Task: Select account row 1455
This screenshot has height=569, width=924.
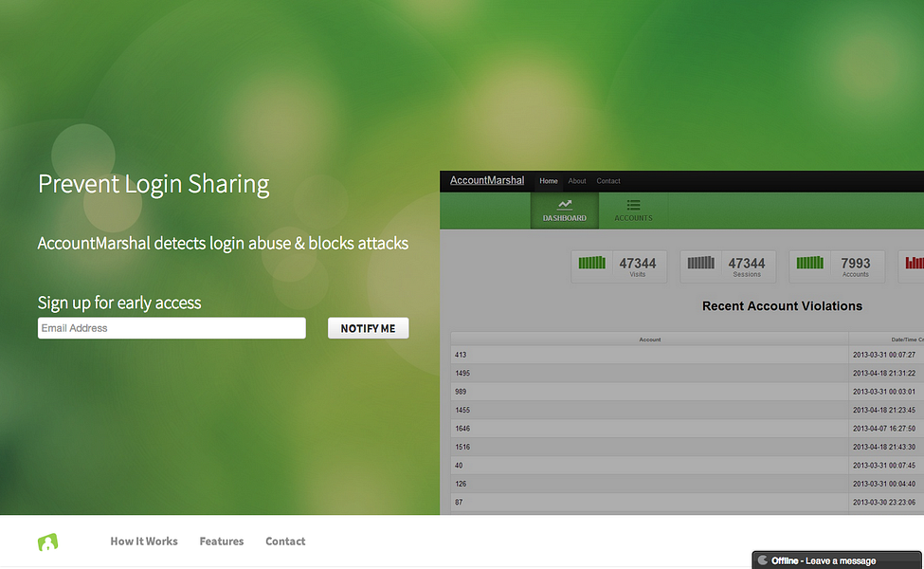Action: (x=649, y=410)
